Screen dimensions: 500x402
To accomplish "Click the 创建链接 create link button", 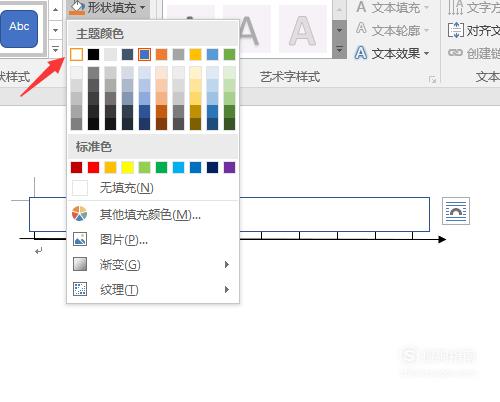I will (x=473, y=53).
